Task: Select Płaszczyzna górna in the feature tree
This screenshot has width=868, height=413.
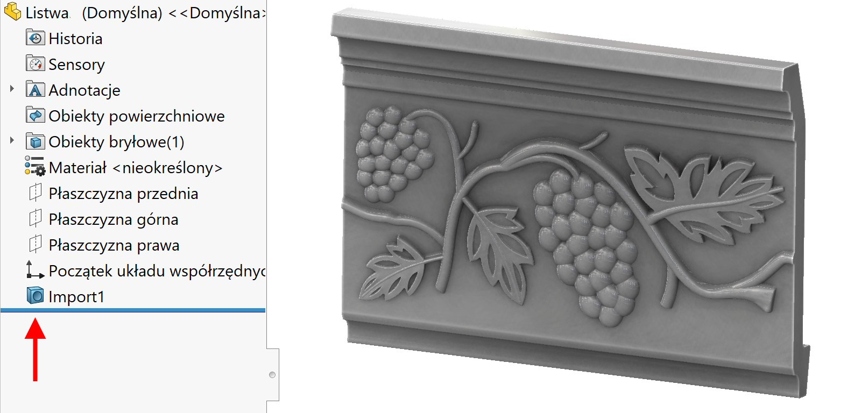Action: point(113,219)
